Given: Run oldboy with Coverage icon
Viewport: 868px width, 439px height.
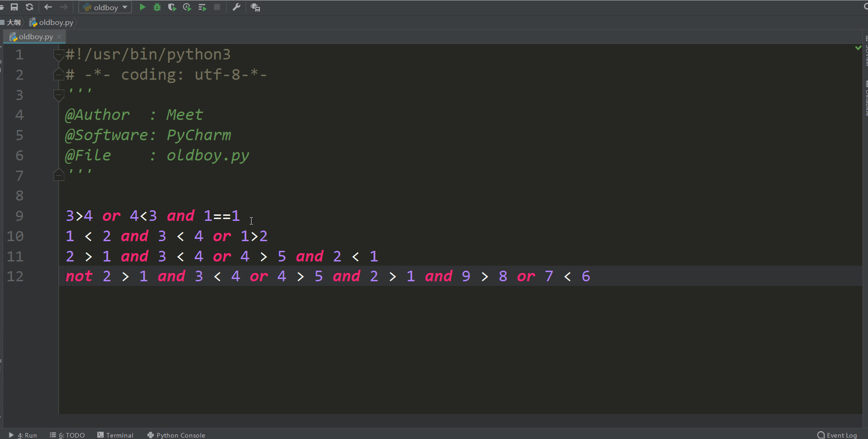Looking at the screenshot, I should tap(172, 7).
